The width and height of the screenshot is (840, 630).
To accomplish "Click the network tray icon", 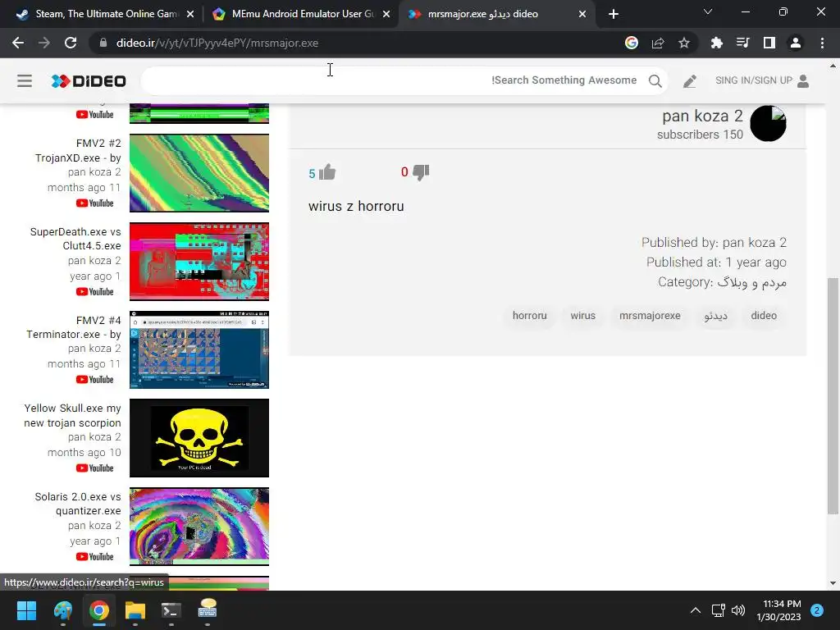I will tap(717, 609).
